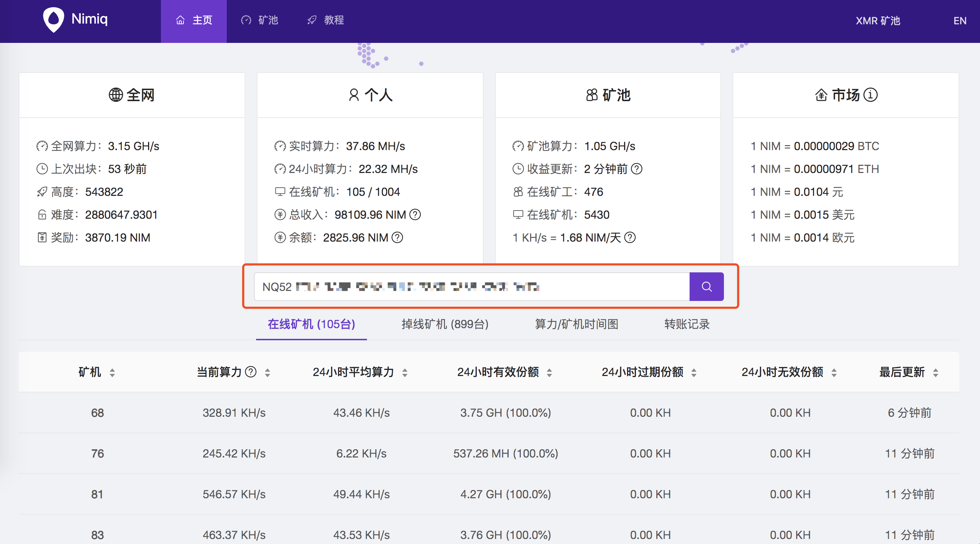Click the purple search button

(x=706, y=287)
